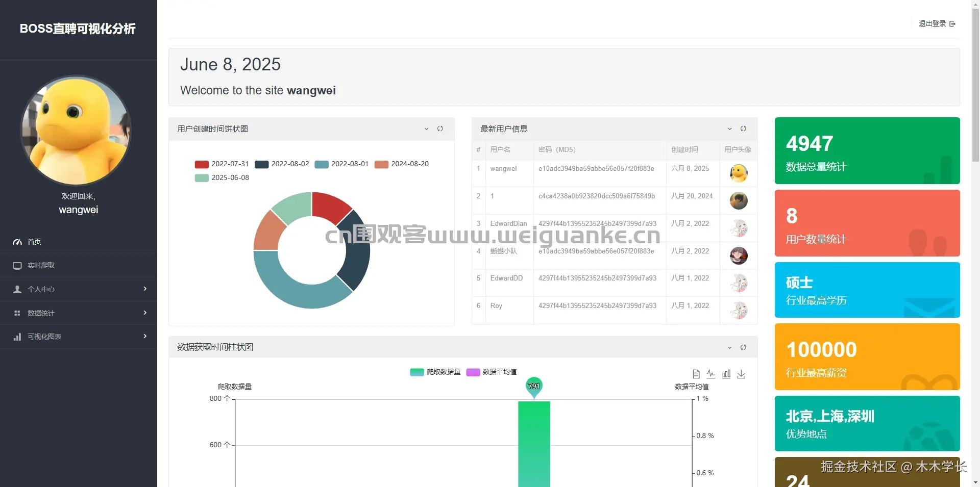Download the bar chart as image

coord(742,374)
